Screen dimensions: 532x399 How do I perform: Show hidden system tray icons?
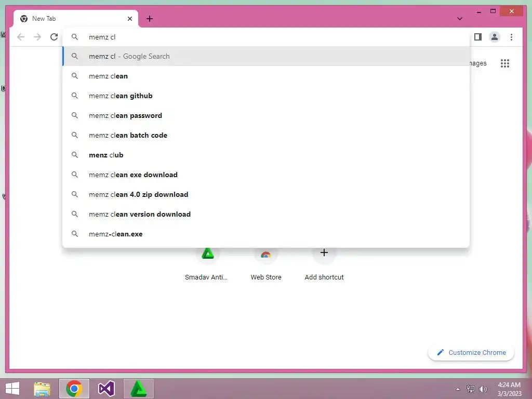[458, 389]
